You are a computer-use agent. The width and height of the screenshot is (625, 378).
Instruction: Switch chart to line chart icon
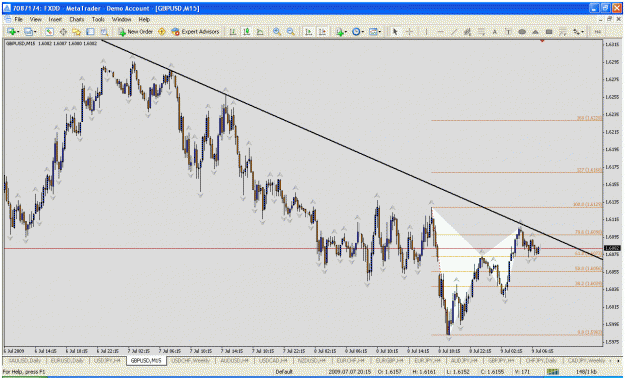click(x=260, y=32)
